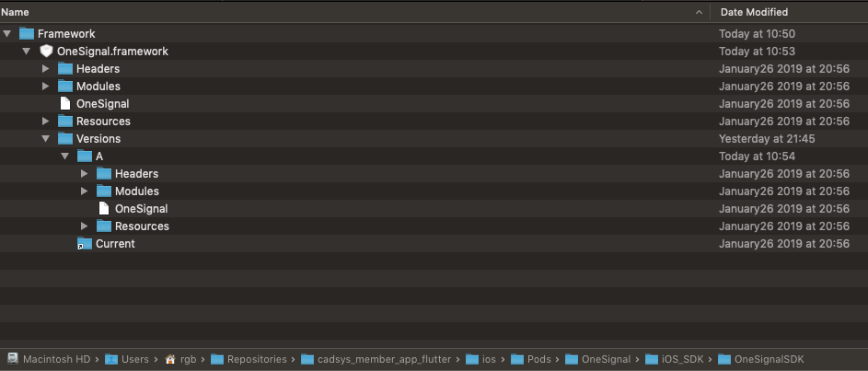This screenshot has height=371, width=868.
Task: Click Headers folder icon under OneSignal.framework
Action: pyautogui.click(x=65, y=69)
